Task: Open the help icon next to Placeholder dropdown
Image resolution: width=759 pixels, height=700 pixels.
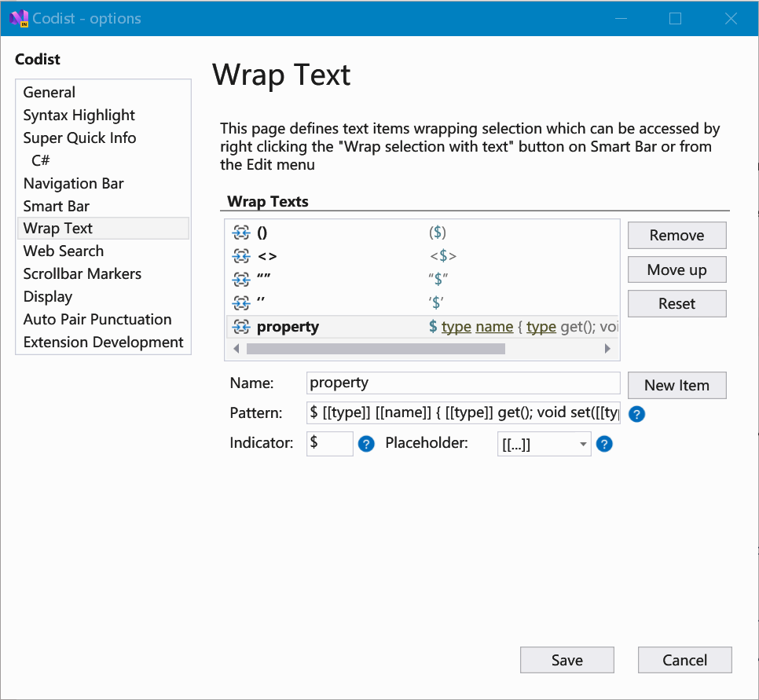Action: click(604, 443)
